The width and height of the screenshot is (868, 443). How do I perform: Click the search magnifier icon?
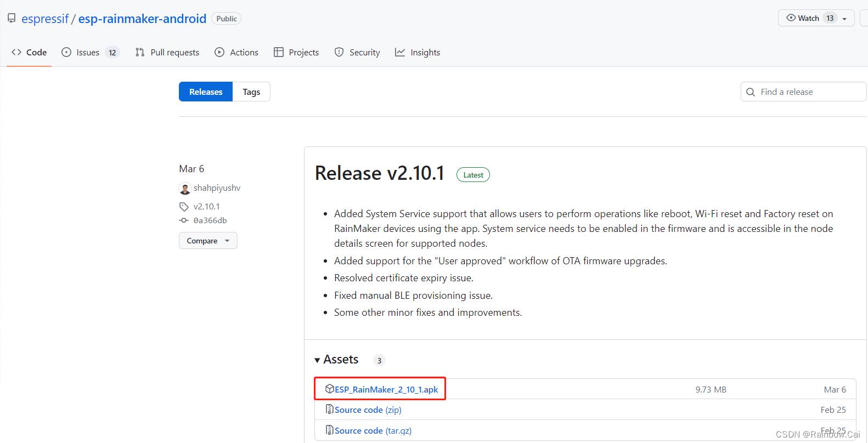[x=751, y=92]
